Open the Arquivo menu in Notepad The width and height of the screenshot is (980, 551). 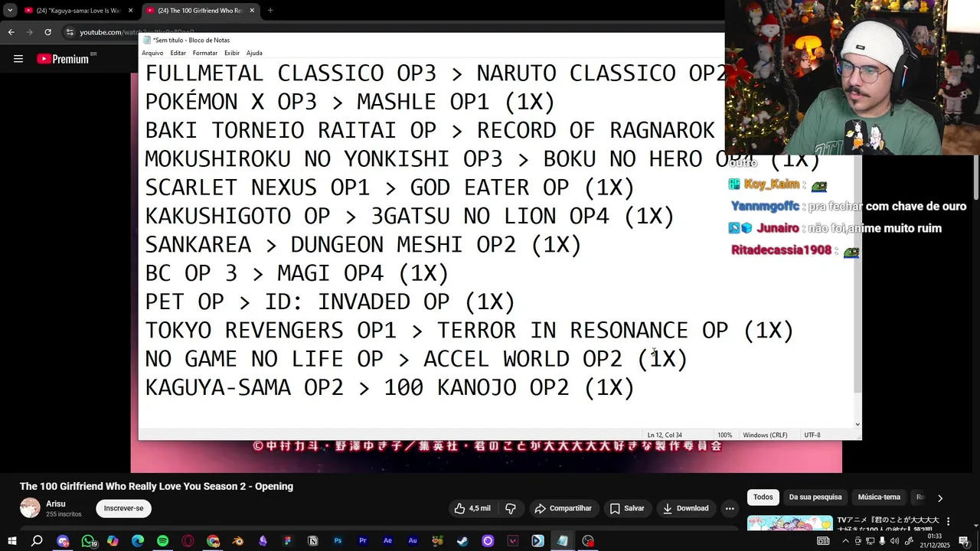(152, 53)
